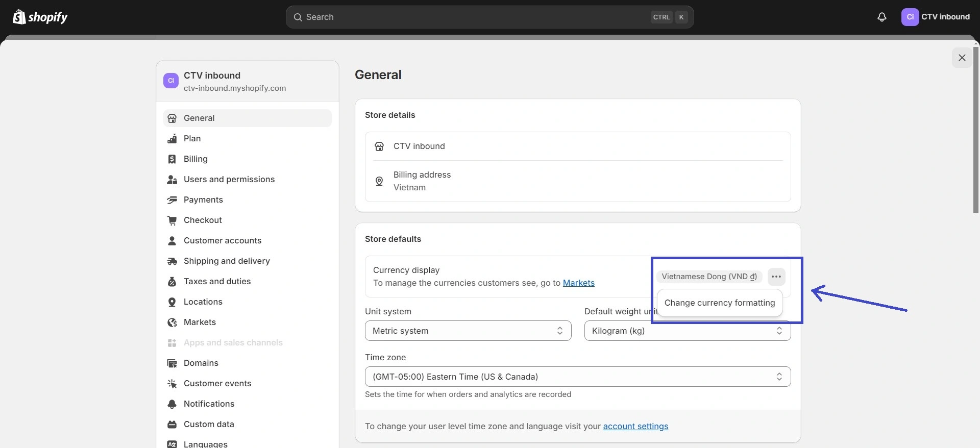Click the Billing address Vietnam row
980x448 pixels.
tap(578, 181)
